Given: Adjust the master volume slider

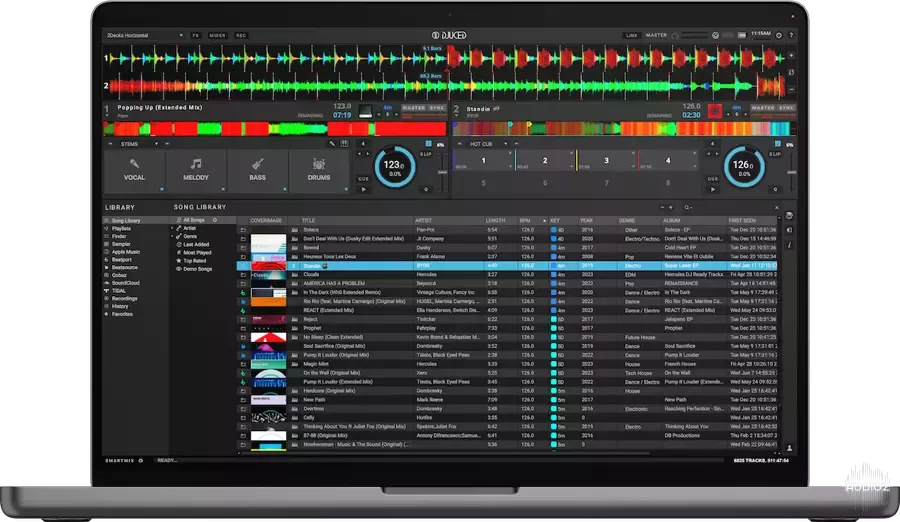Looking at the screenshot, I should coord(693,35).
